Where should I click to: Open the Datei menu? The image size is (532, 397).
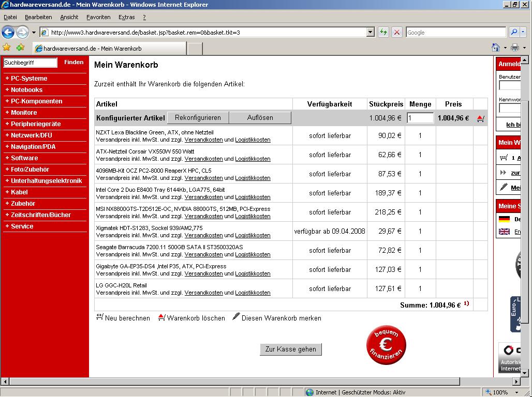(10, 17)
